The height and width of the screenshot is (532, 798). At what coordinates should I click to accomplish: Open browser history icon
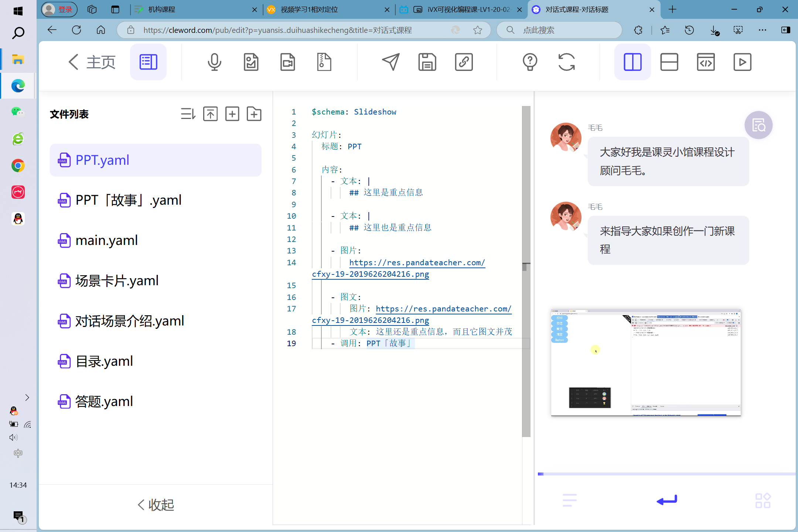click(x=689, y=30)
